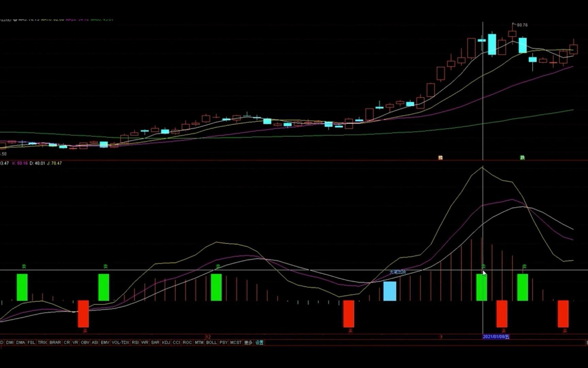
Task: Switch to the CR indicator tab
Action: 67,342
